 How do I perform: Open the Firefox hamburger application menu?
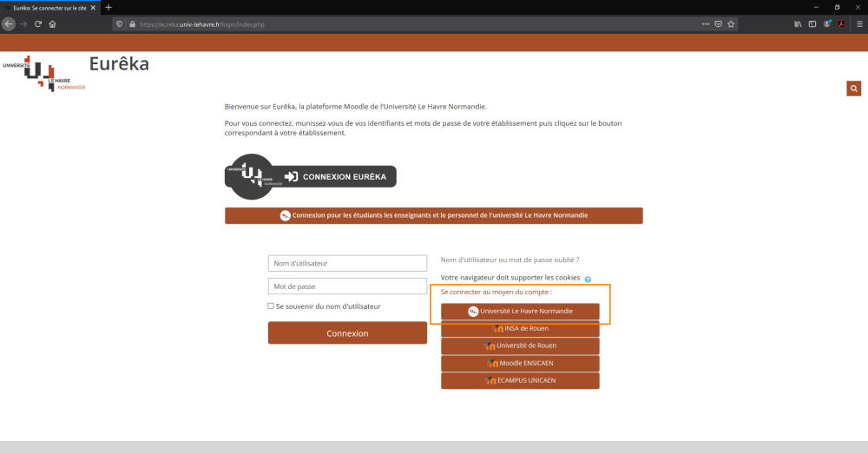coord(859,24)
